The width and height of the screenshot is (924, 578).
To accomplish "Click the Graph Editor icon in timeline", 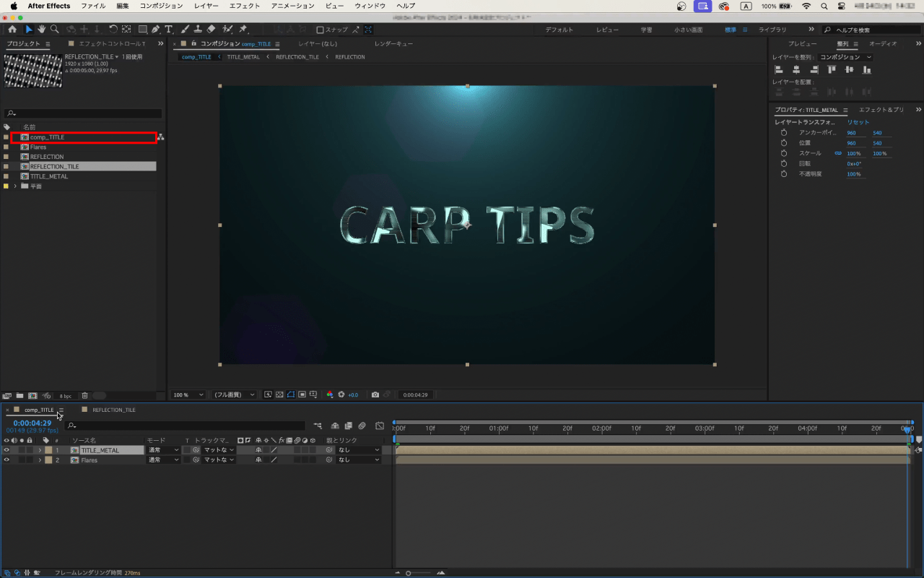I will [380, 426].
